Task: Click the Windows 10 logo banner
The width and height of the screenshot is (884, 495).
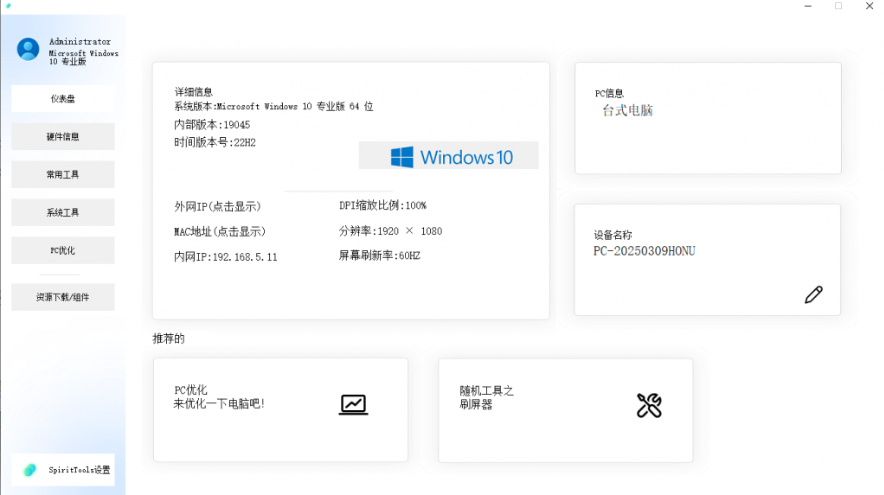Action: pyautogui.click(x=449, y=156)
